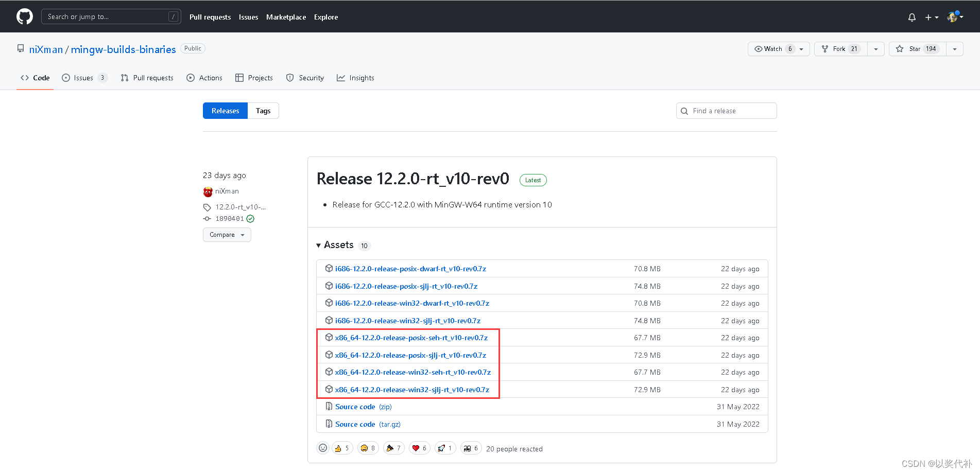
Task: Go to Marketplace
Action: tap(286, 17)
